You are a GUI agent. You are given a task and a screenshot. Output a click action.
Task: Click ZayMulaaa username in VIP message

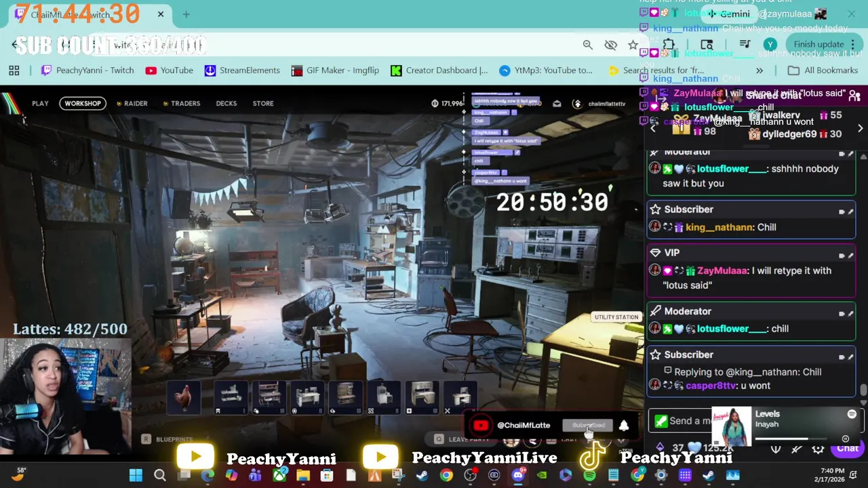click(722, 271)
